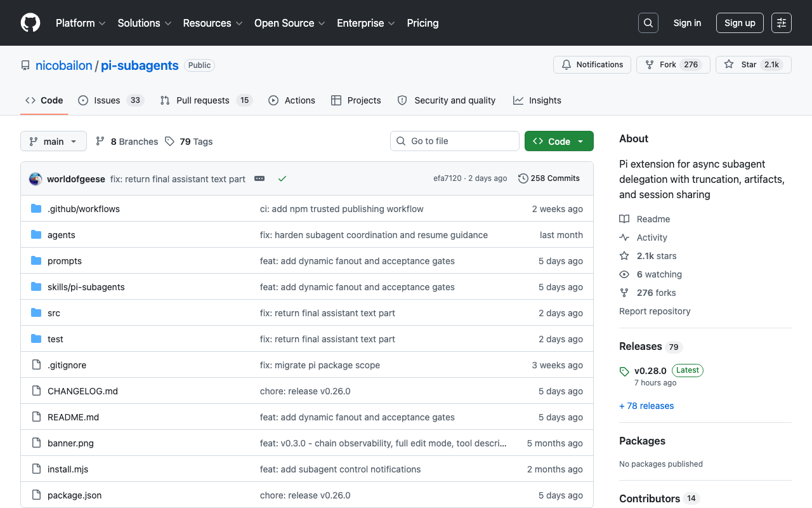Show + 78 releases link

(x=646, y=406)
